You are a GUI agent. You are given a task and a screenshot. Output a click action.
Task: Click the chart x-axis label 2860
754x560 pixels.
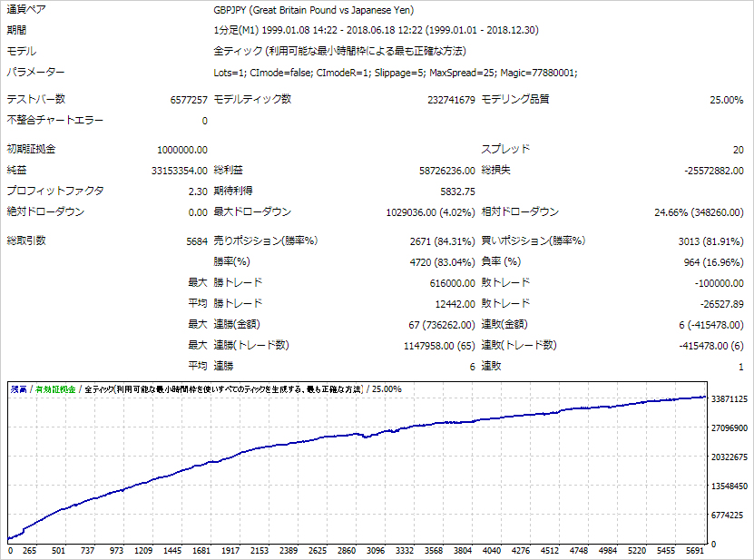[347, 550]
